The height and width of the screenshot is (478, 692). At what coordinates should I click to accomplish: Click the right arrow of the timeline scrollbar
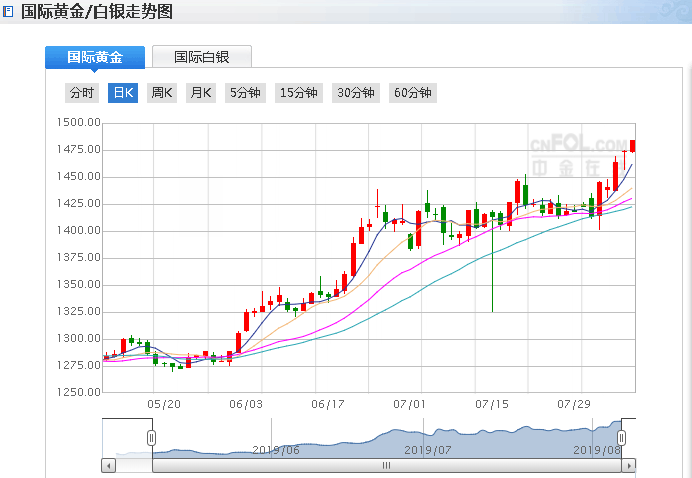[x=628, y=465]
